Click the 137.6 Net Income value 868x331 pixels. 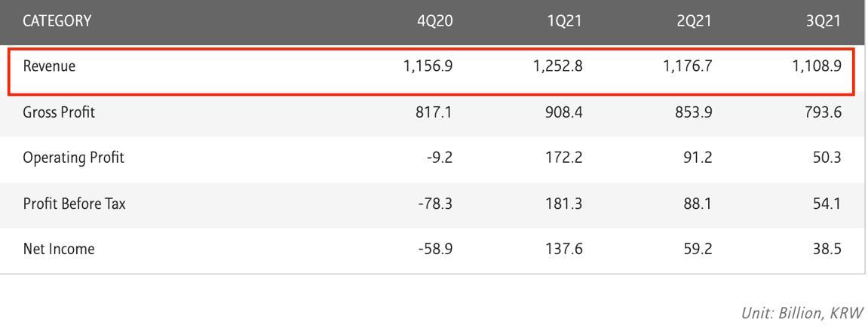coord(564,249)
